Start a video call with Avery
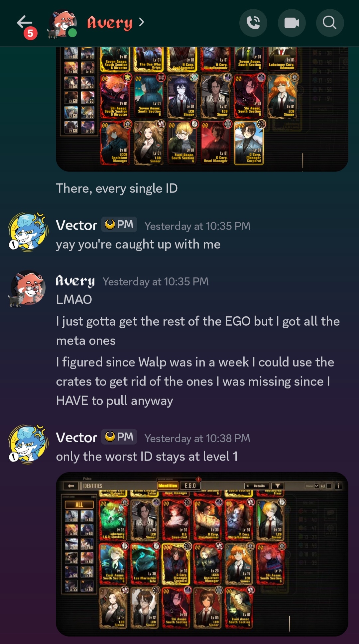 pos(292,23)
